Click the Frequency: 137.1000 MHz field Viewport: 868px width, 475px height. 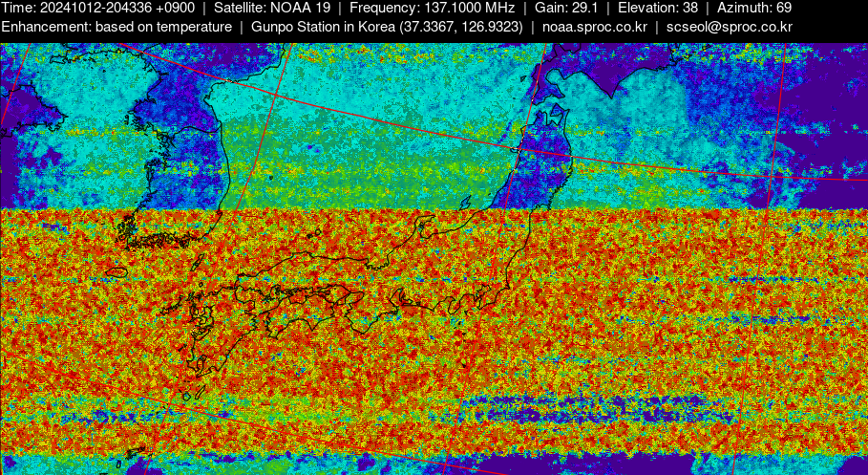click(x=432, y=8)
